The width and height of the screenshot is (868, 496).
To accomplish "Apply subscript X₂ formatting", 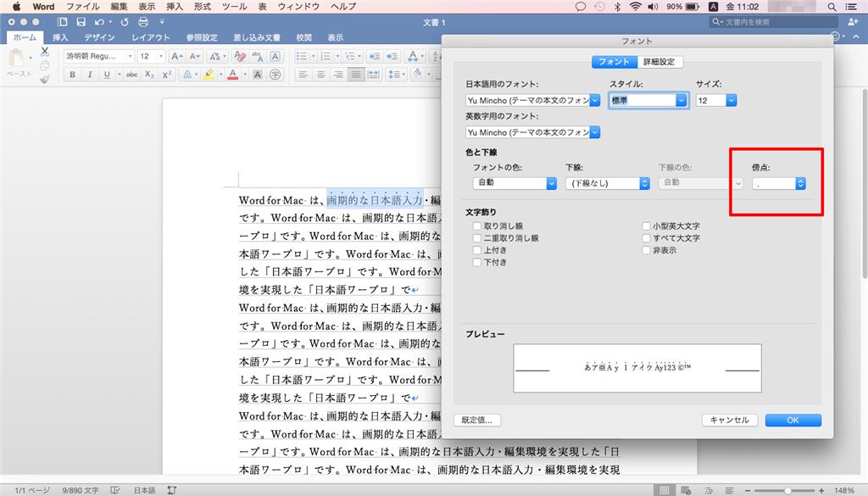I will coord(149,74).
